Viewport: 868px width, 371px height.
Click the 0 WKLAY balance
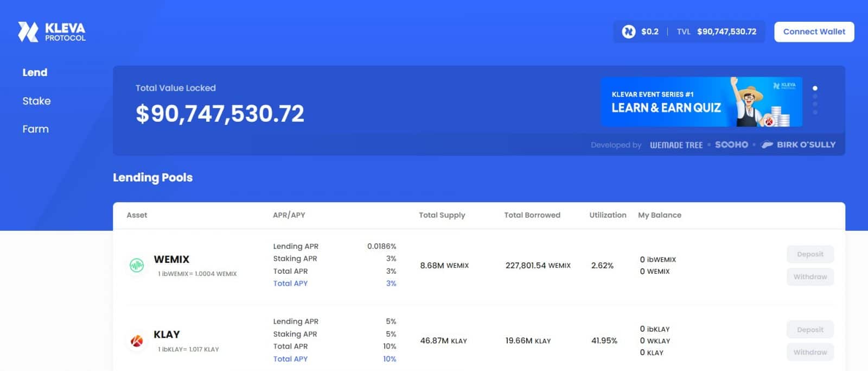655,341
